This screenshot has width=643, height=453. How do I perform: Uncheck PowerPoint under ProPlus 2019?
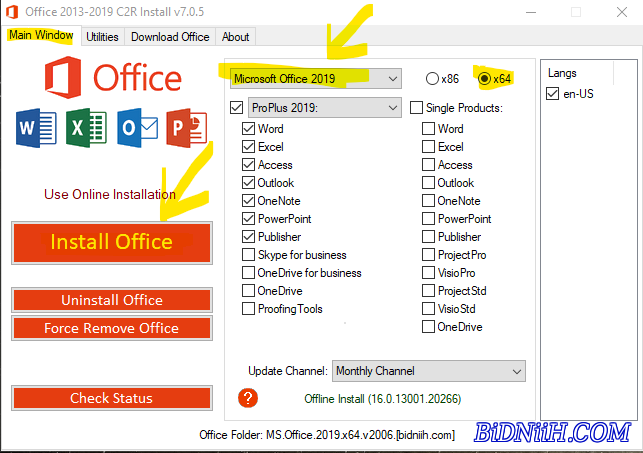[249, 219]
